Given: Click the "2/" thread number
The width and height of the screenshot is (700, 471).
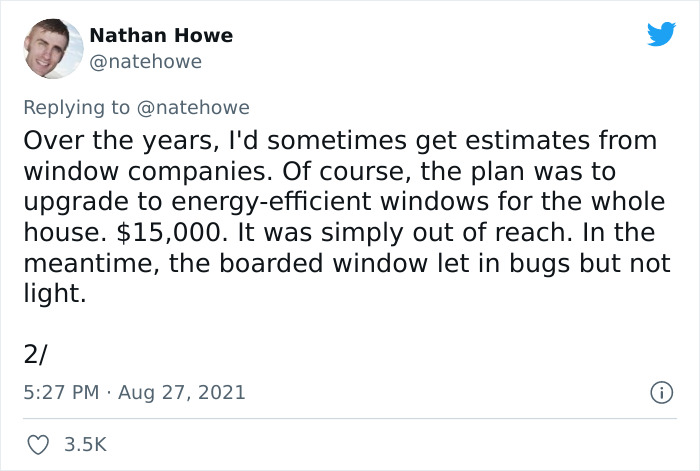Looking at the screenshot, I should point(37,353).
